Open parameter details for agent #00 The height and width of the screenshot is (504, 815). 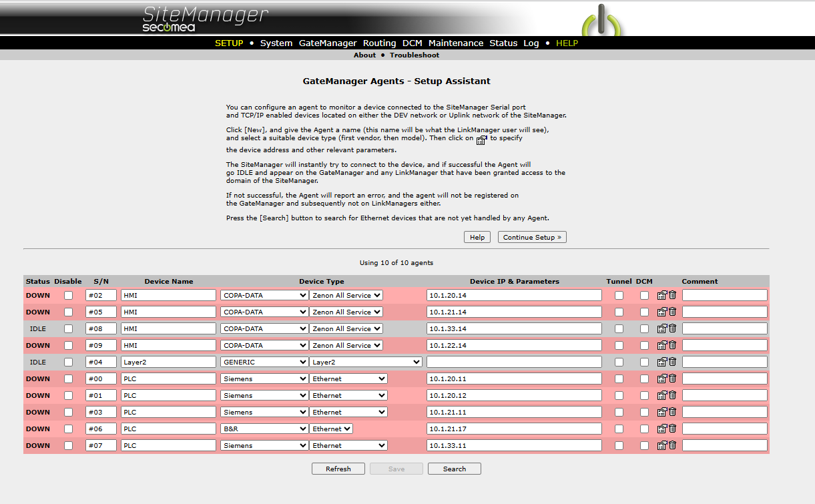point(662,379)
